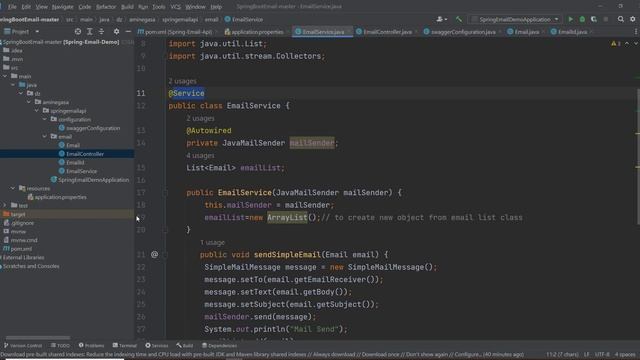The image size is (640, 360).
Task: Open the Tools menu
Action: (159, 7)
